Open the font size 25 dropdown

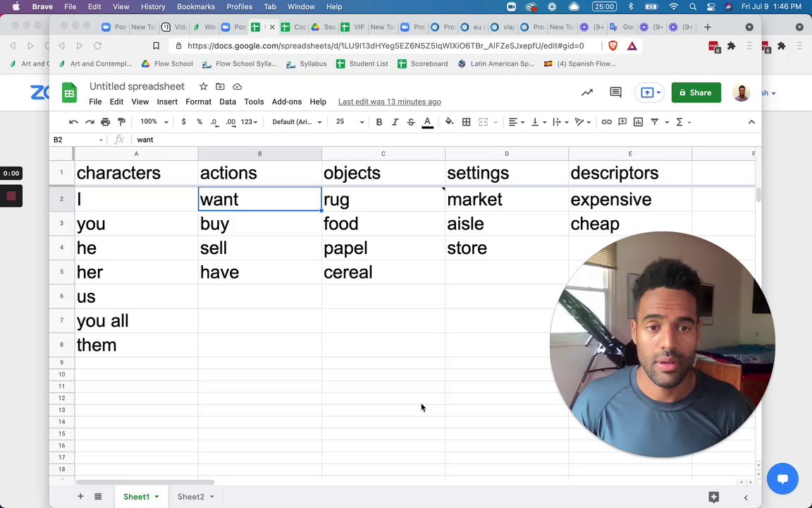point(350,122)
